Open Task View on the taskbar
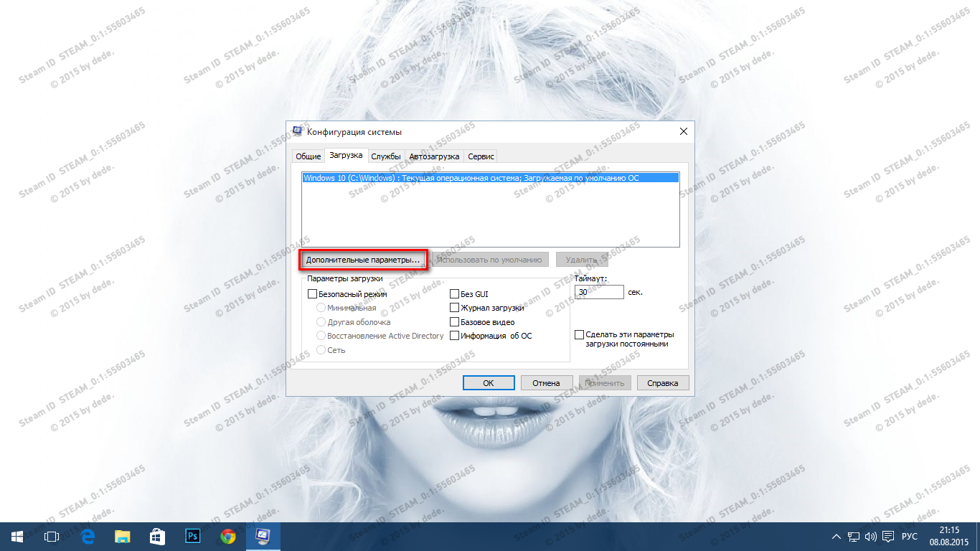Viewport: 980px width, 551px height. click(x=51, y=536)
